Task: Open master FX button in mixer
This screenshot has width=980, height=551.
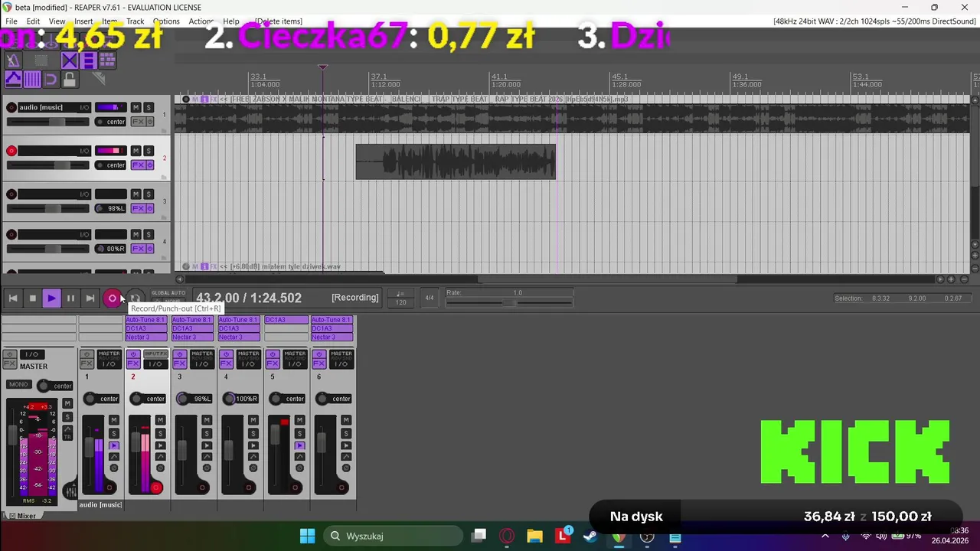Action: [x=10, y=364]
